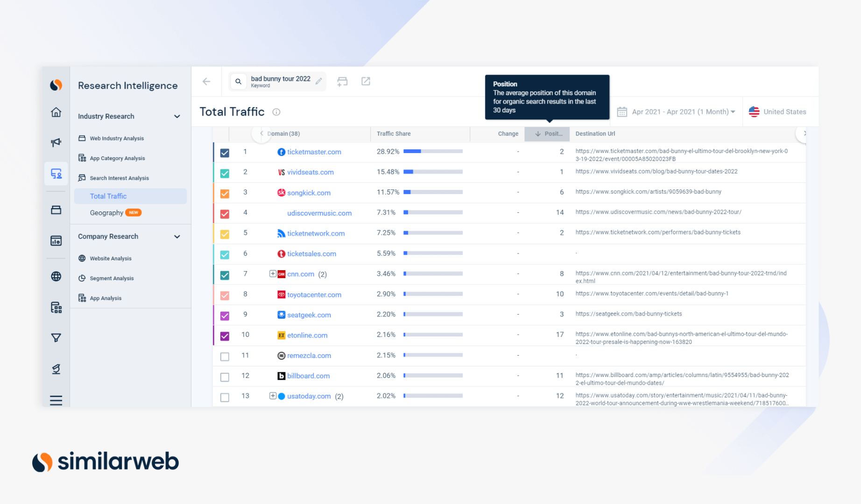Uncheck the ticketmaster.com row checkbox
Screen dimensions: 861x504
[x=225, y=153]
